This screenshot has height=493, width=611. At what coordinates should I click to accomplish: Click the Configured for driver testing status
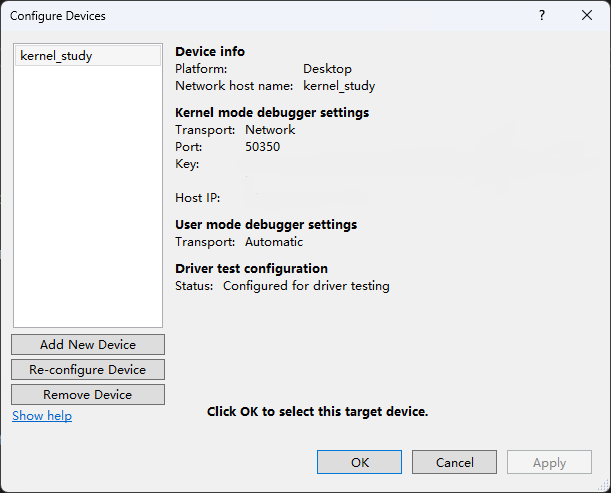pyautogui.click(x=306, y=286)
